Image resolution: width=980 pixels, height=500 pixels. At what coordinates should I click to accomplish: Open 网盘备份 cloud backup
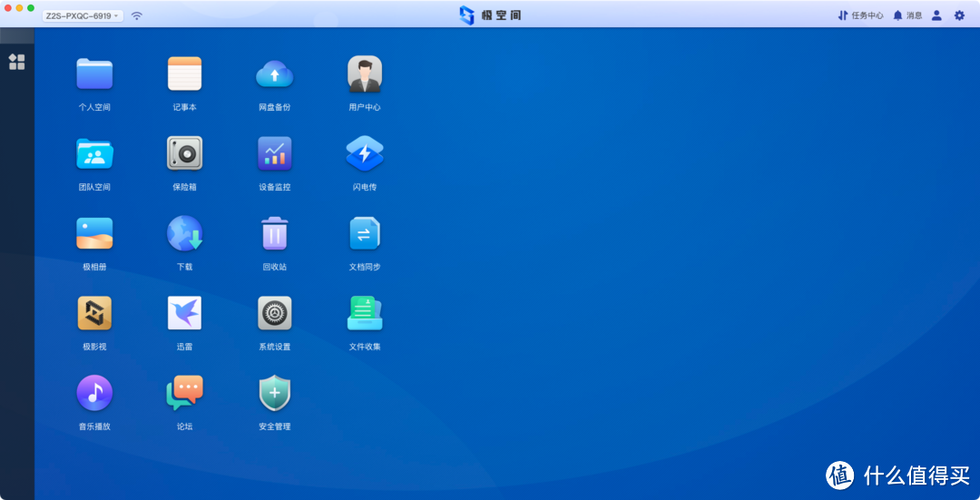274,74
